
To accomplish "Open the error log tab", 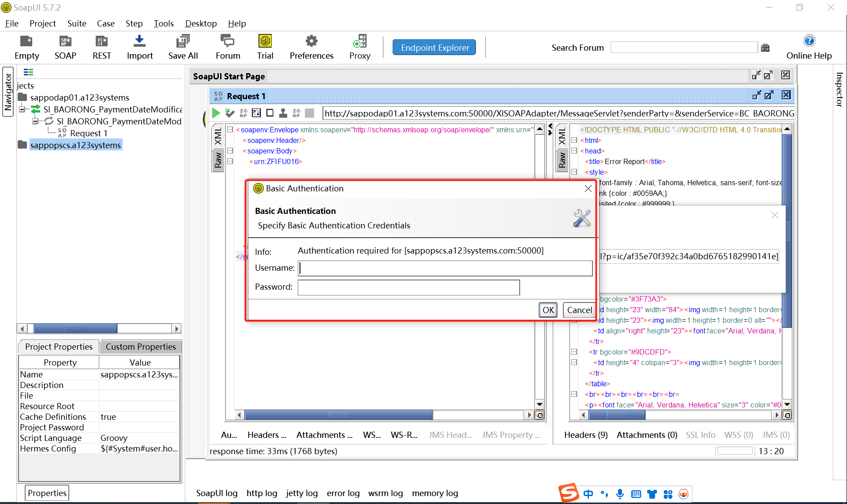I will pos(343,493).
